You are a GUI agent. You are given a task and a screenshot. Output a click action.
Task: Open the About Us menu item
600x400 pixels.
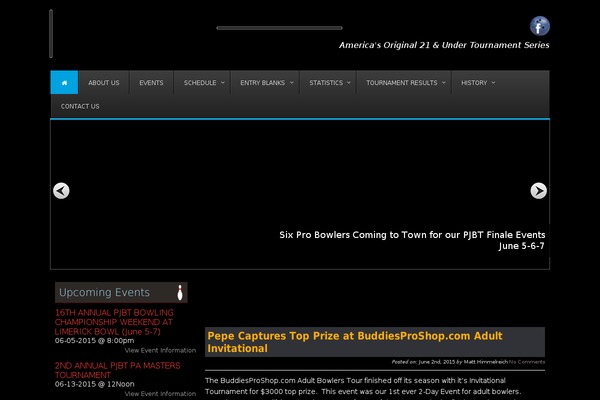click(x=104, y=83)
